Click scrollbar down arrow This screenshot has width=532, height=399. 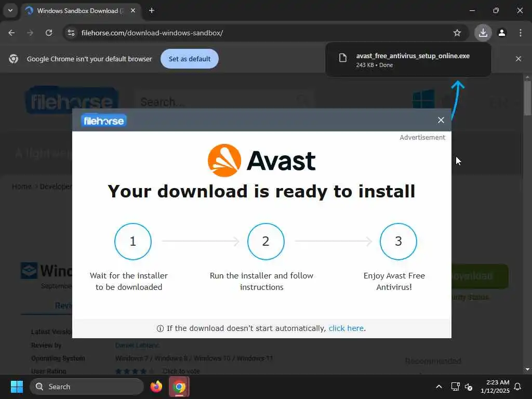(x=527, y=369)
